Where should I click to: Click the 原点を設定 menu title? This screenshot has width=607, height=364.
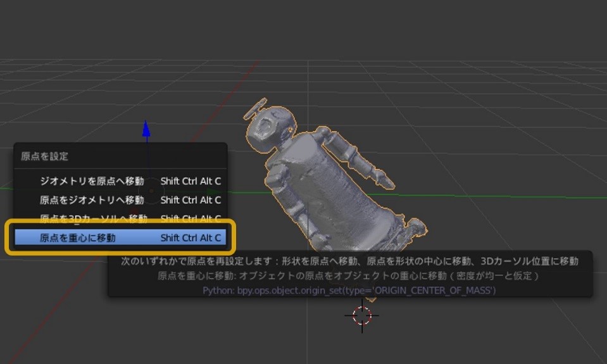[x=44, y=156]
